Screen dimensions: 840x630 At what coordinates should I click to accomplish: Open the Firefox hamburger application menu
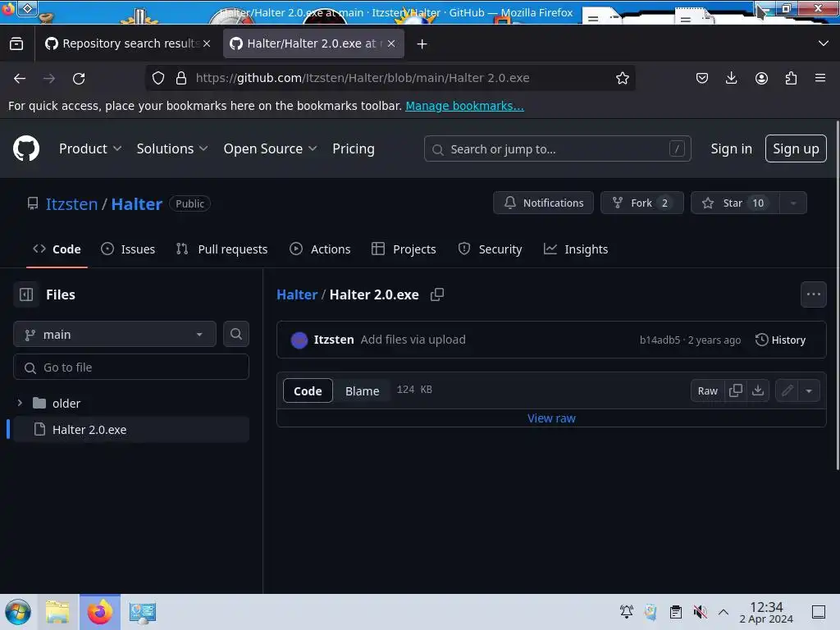(819, 78)
